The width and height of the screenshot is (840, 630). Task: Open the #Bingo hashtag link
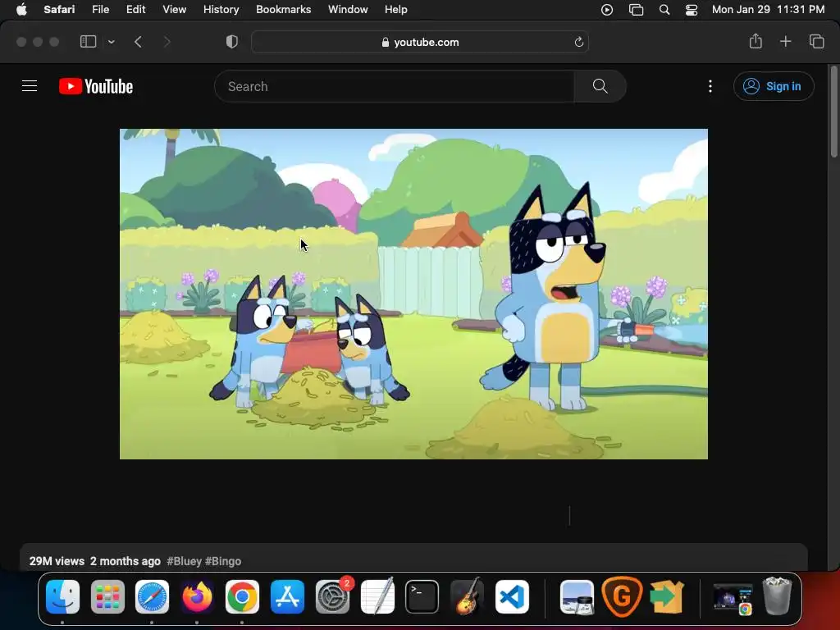click(223, 561)
